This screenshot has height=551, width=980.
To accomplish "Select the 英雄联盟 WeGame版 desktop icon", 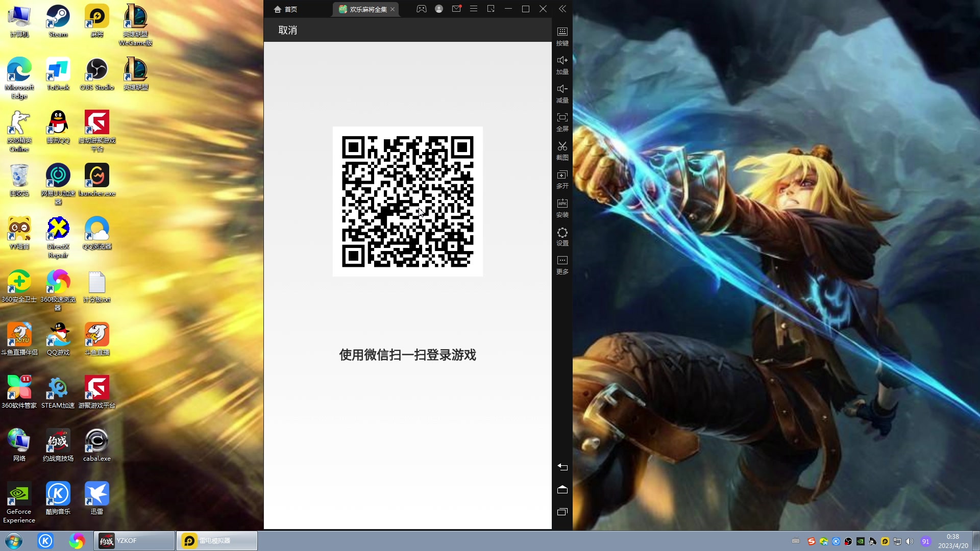I will [x=136, y=25].
